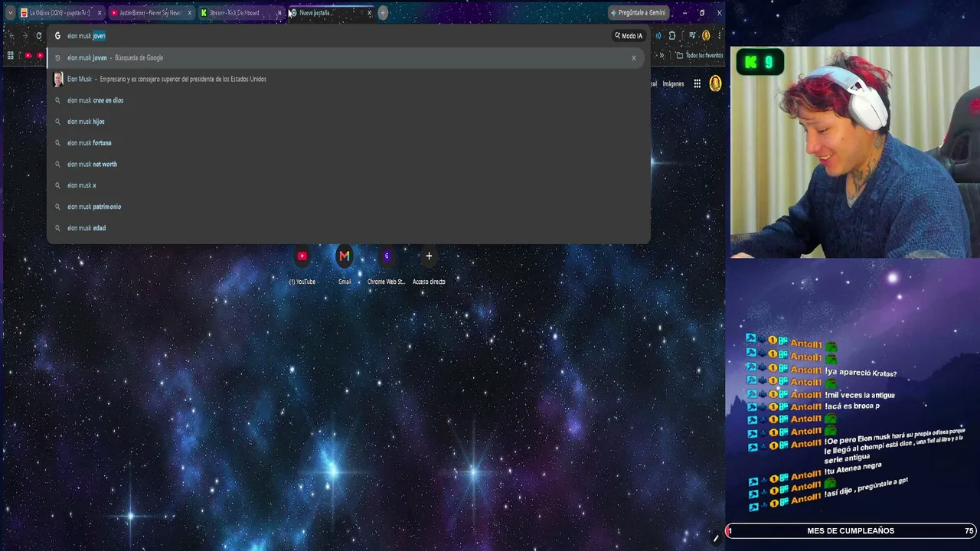Close the Nueva pestaña tab
The image size is (980, 551).
click(369, 13)
